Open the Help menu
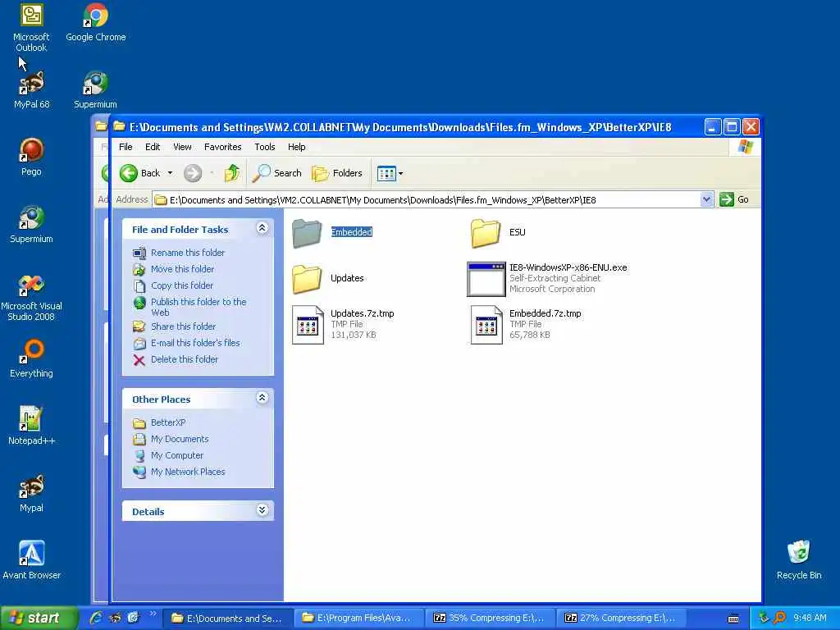 [296, 147]
